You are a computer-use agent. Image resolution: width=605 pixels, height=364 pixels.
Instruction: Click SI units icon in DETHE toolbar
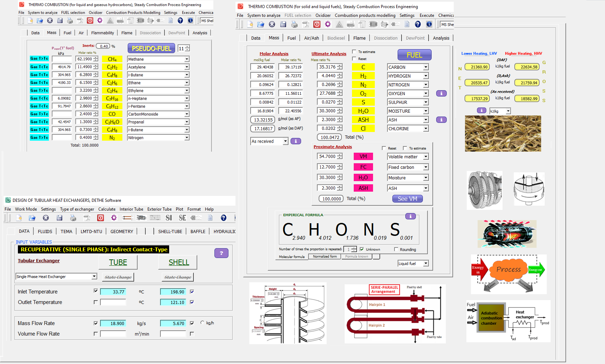[x=169, y=218]
